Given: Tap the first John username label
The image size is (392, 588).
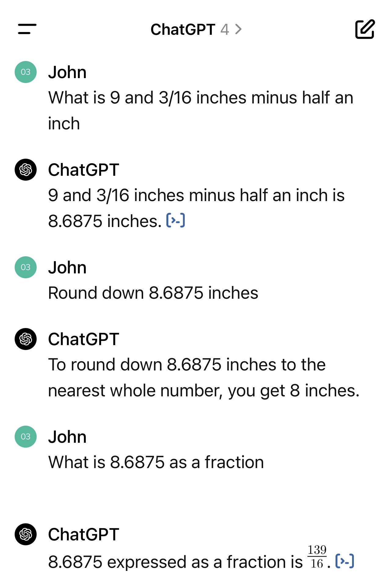Looking at the screenshot, I should [x=67, y=72].
